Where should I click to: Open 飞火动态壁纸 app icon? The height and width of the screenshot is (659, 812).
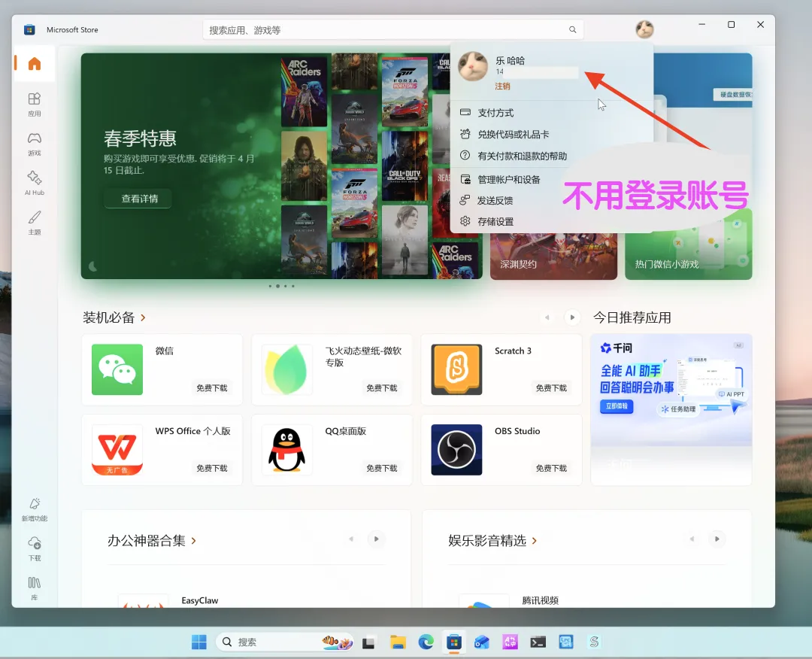click(x=287, y=369)
